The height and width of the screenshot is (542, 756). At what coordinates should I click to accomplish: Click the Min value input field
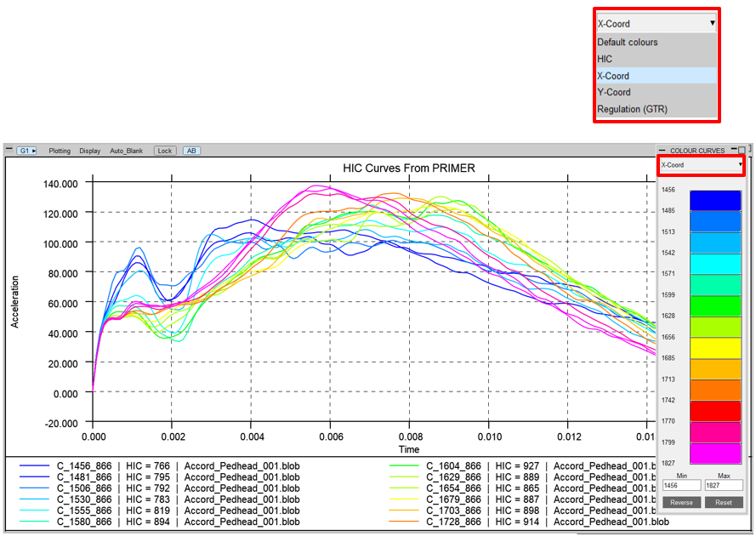pyautogui.click(x=681, y=485)
